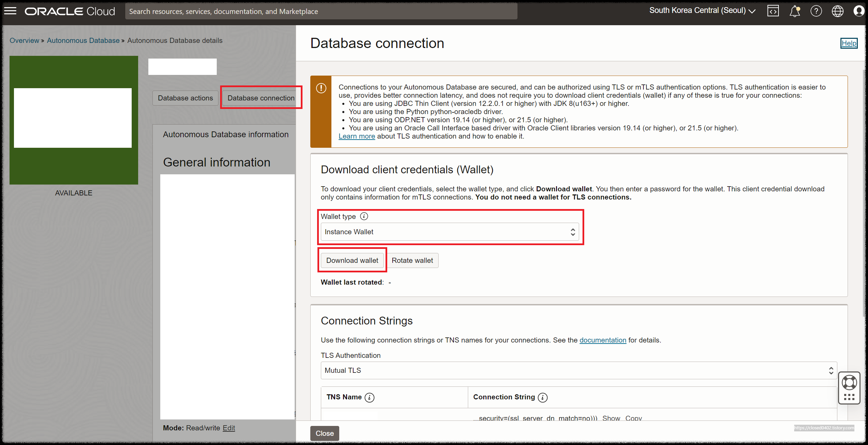Click the Wallet type info icon
Image resolution: width=868 pixels, height=445 pixels.
(364, 216)
